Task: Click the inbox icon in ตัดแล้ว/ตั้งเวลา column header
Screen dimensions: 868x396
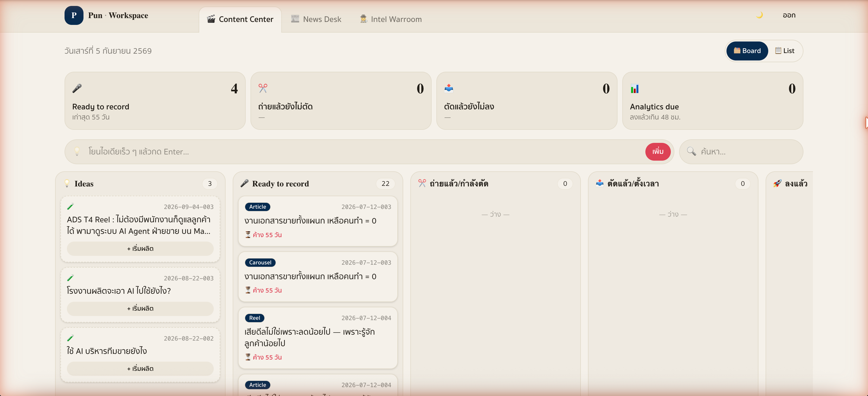Action: click(599, 183)
